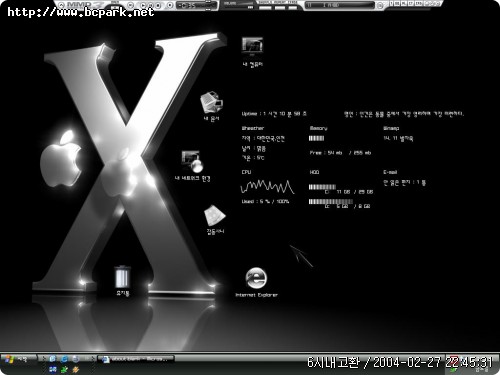
Task: Click the first quick launch icon beside Start
Action: pyautogui.click(x=53, y=359)
